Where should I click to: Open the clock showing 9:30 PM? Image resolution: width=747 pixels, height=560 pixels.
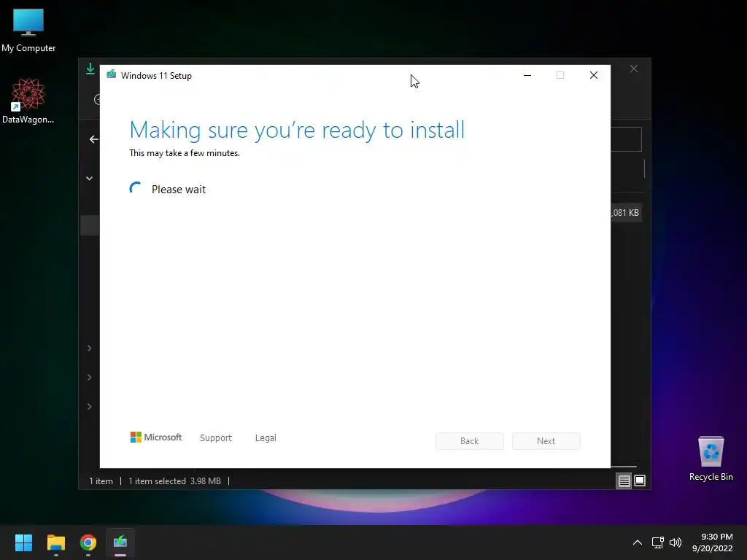tap(712, 542)
